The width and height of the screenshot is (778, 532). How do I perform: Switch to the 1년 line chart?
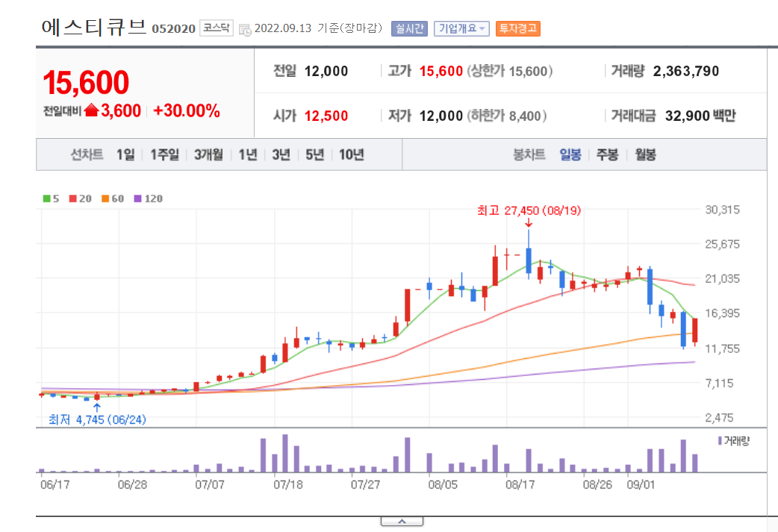[x=248, y=154]
